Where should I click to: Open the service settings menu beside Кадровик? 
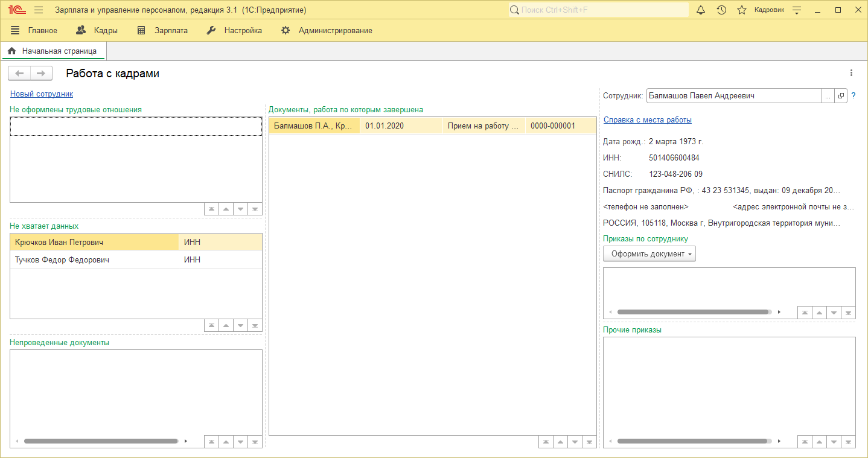point(797,10)
